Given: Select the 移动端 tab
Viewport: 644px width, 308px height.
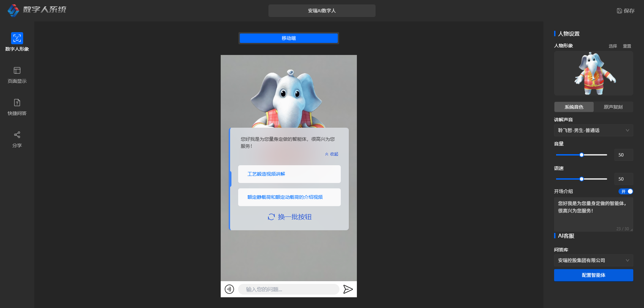Looking at the screenshot, I should [x=288, y=38].
